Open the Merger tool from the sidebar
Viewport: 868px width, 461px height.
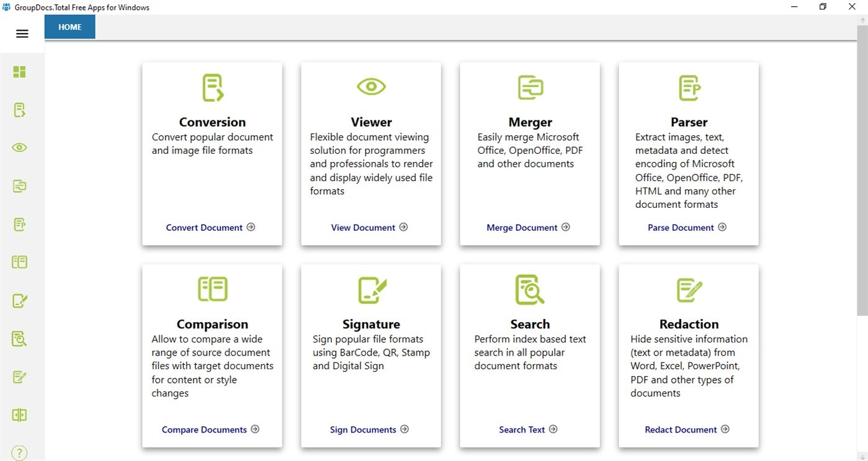19,186
